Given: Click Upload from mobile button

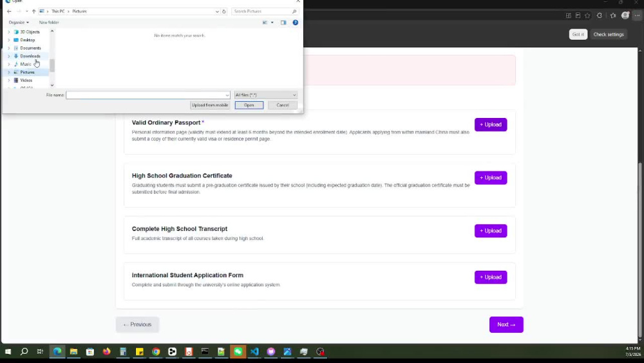Looking at the screenshot, I should [210, 105].
